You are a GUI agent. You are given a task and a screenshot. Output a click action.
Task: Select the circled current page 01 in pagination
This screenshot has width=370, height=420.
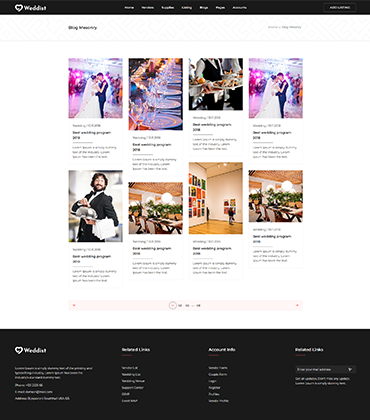(x=172, y=305)
